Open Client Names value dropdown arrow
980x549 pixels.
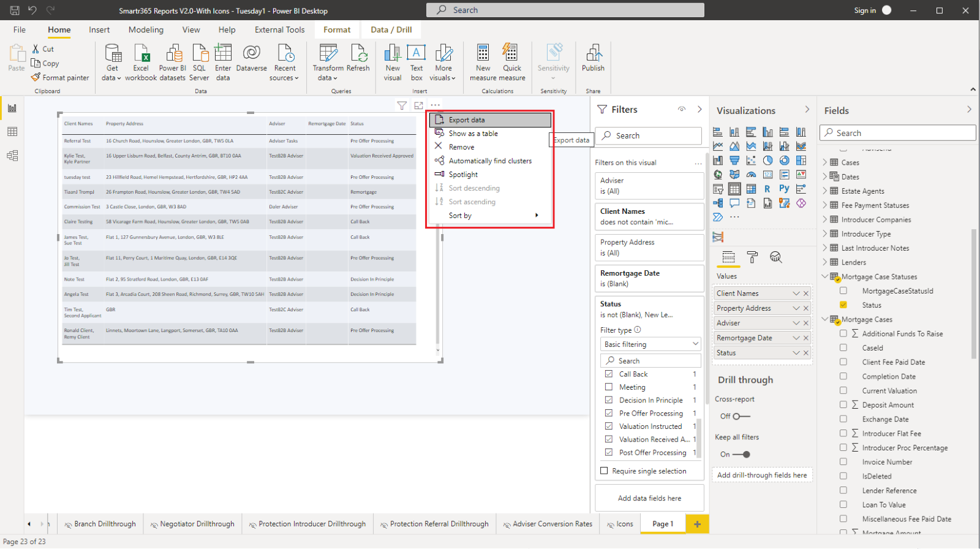pyautogui.click(x=796, y=293)
